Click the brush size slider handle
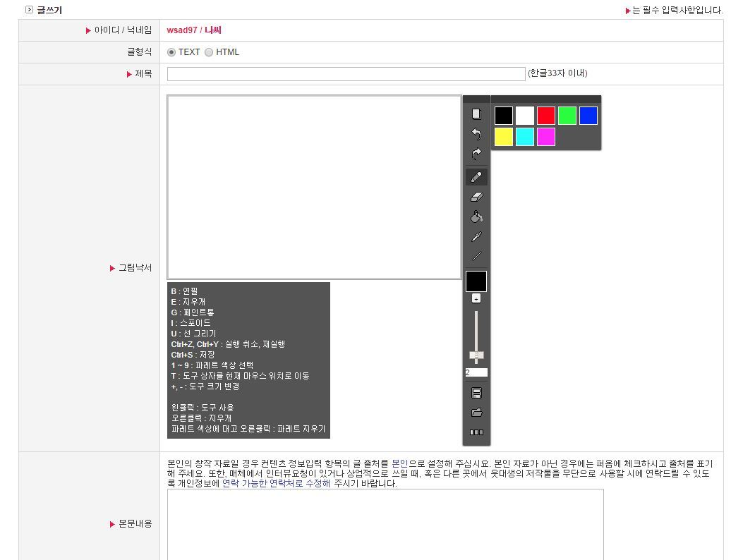This screenshot has height=560, width=731. [476, 355]
